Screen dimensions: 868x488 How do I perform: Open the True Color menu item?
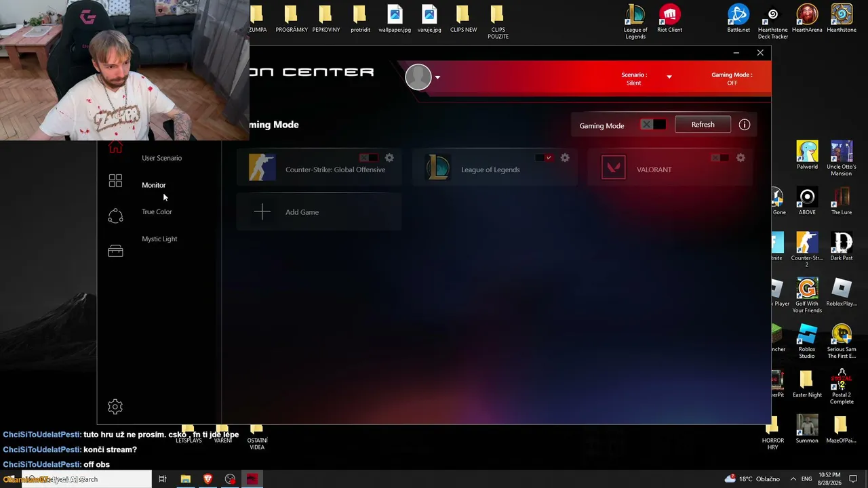point(157,212)
